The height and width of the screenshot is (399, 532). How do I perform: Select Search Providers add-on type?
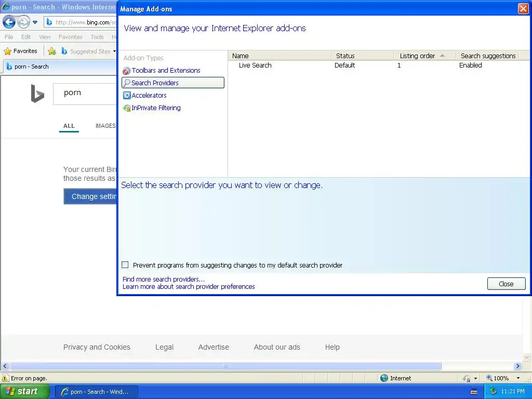tap(173, 83)
